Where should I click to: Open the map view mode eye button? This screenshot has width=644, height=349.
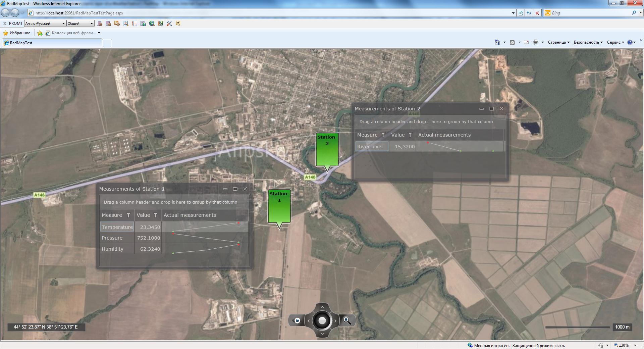[x=297, y=320]
